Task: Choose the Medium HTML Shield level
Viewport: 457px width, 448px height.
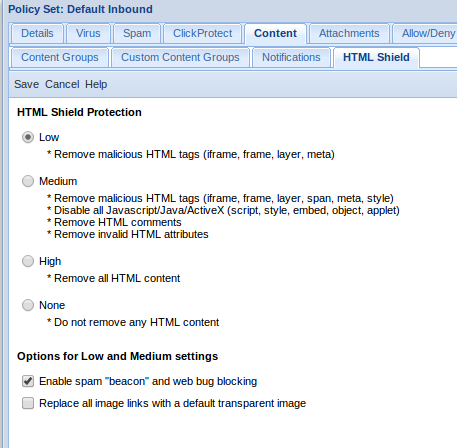Action: pos(28,181)
